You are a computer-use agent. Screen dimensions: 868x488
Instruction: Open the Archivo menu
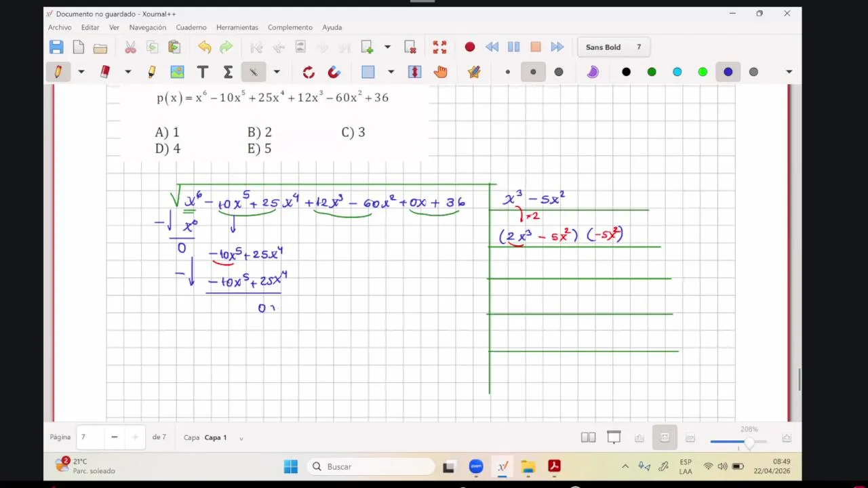click(60, 27)
